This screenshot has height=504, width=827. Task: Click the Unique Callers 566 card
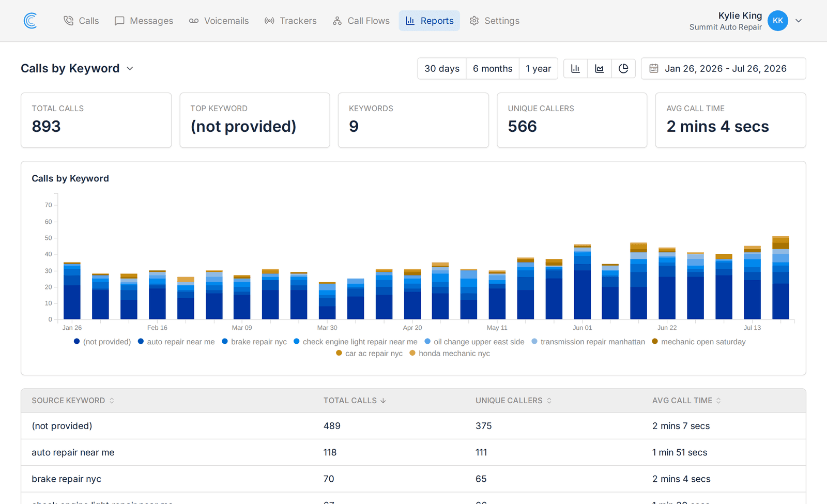(x=572, y=120)
